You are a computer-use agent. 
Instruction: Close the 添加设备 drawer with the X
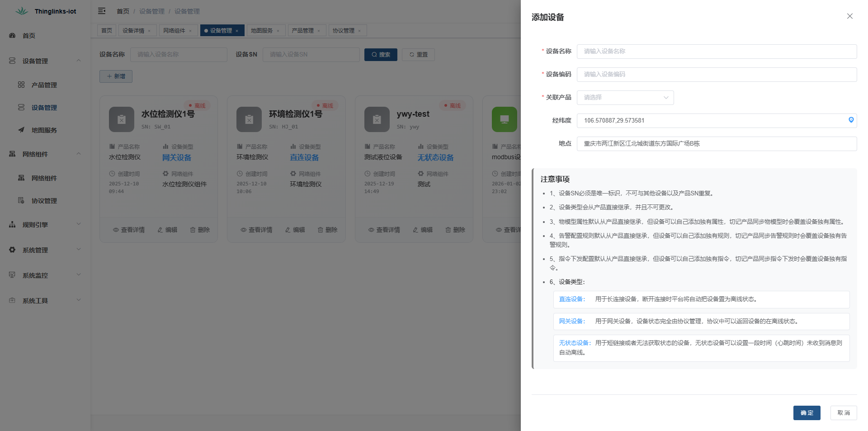point(849,16)
